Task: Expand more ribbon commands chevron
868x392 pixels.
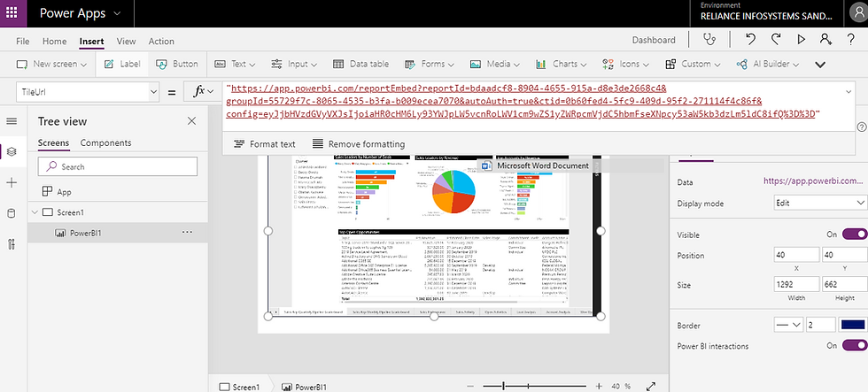Action: click(x=820, y=65)
